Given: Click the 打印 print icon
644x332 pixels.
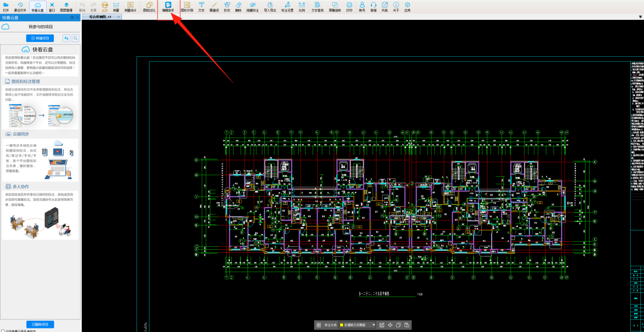Looking at the screenshot, I should click(349, 7).
